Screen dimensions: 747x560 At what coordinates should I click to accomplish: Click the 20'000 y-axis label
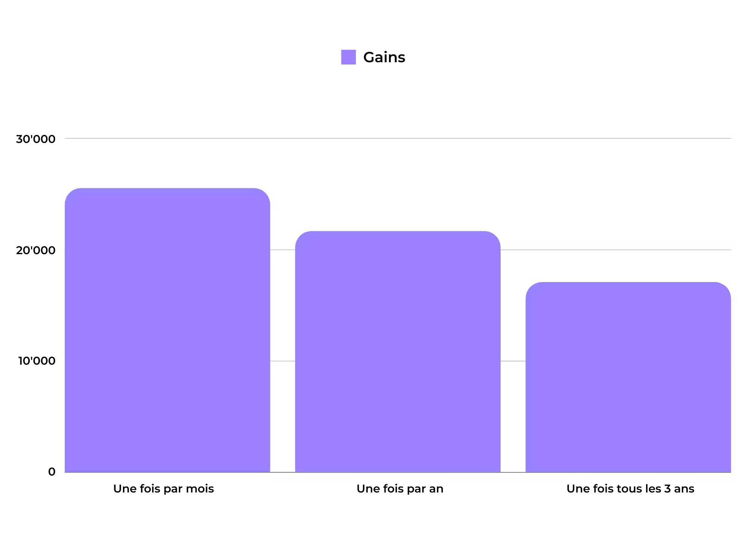tap(35, 250)
